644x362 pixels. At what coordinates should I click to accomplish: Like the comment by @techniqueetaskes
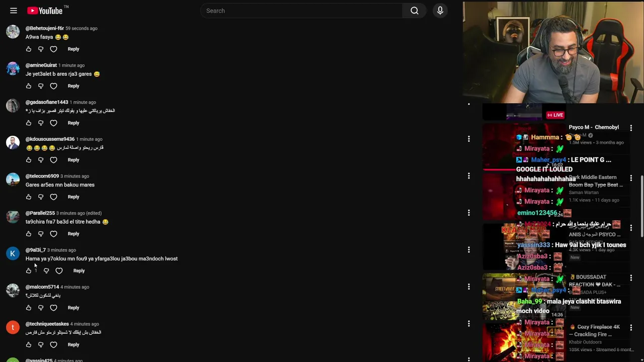click(29, 344)
